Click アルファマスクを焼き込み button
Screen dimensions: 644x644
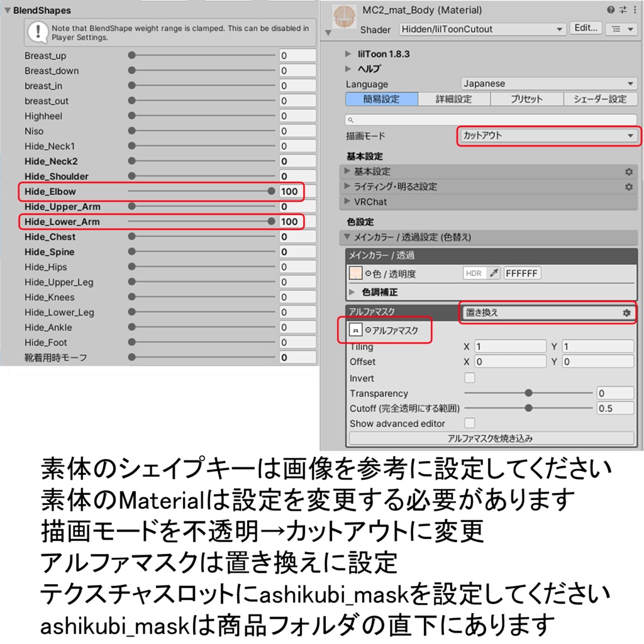[x=491, y=438]
